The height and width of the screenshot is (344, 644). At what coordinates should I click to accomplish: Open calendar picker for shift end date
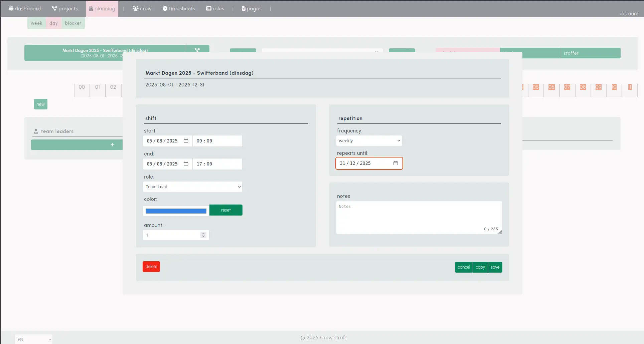tap(186, 164)
